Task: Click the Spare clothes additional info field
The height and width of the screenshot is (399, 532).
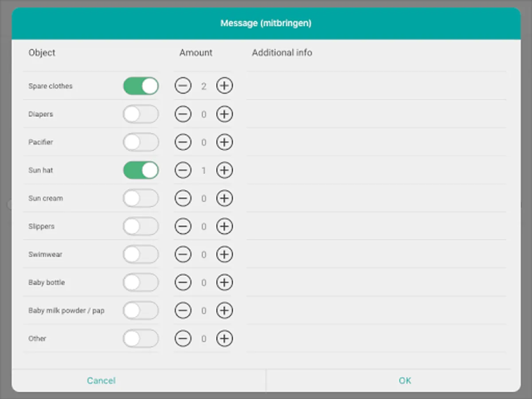Action: tap(376, 86)
